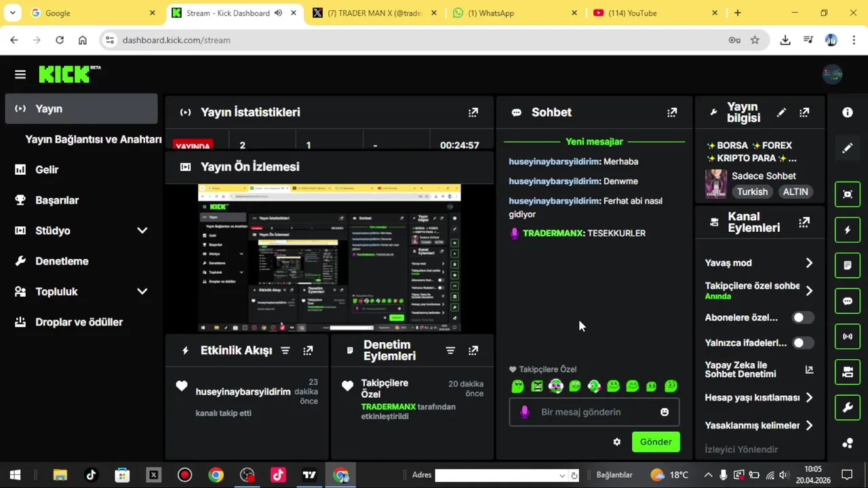Image resolution: width=868 pixels, height=488 pixels.
Task: Click the ALTIN tag
Action: point(795,192)
